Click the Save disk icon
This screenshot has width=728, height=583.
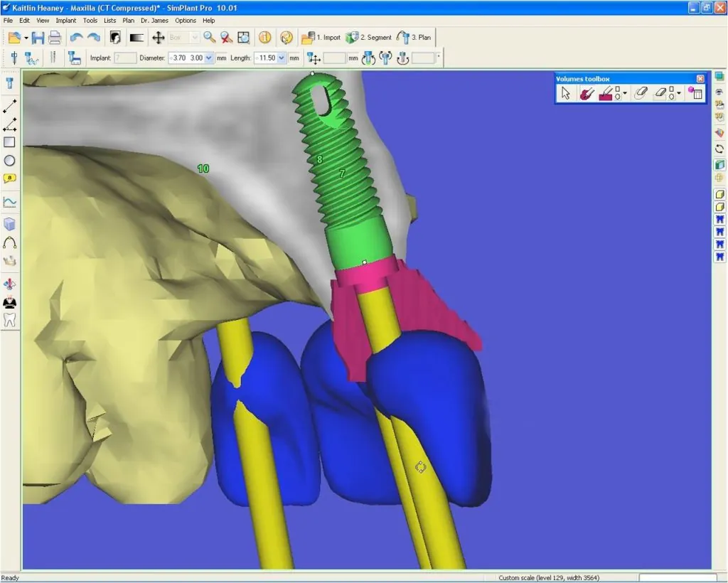(38, 38)
